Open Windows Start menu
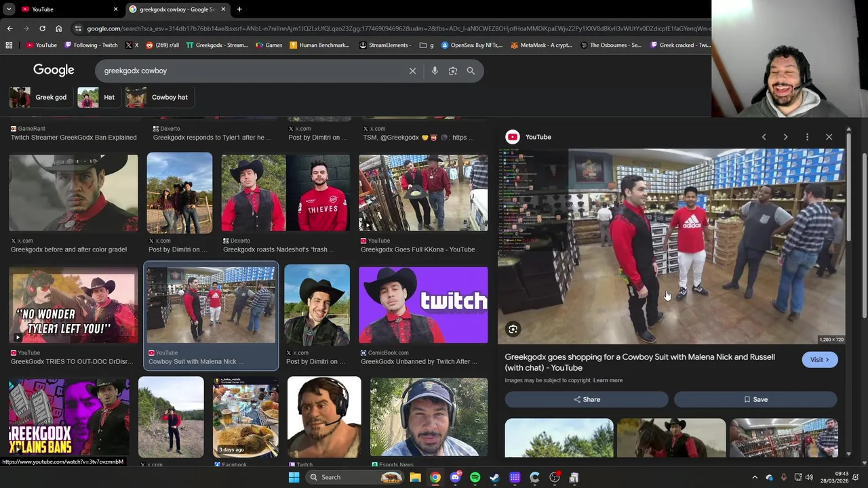The height and width of the screenshot is (488, 868). pyautogui.click(x=294, y=477)
